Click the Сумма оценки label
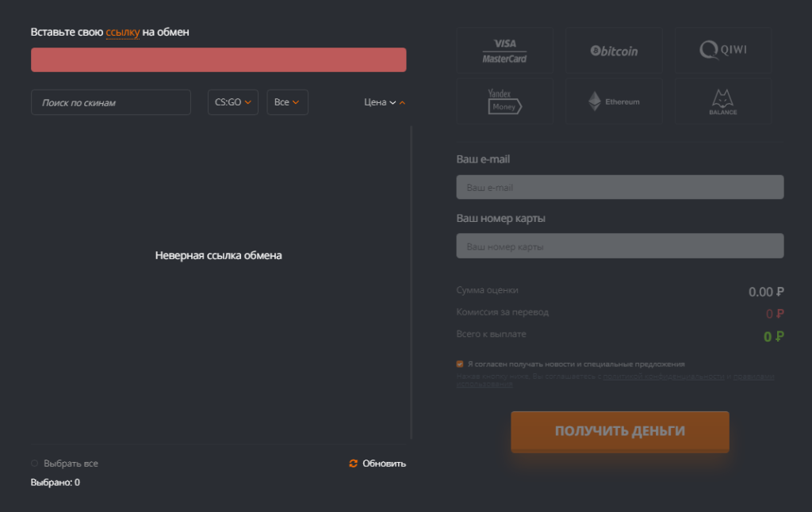The width and height of the screenshot is (812, 512). coord(488,290)
